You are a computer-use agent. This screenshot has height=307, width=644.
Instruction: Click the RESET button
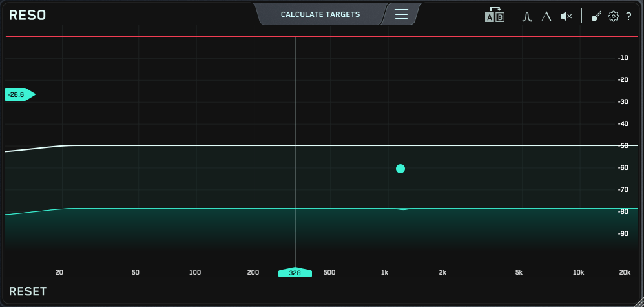(x=28, y=291)
